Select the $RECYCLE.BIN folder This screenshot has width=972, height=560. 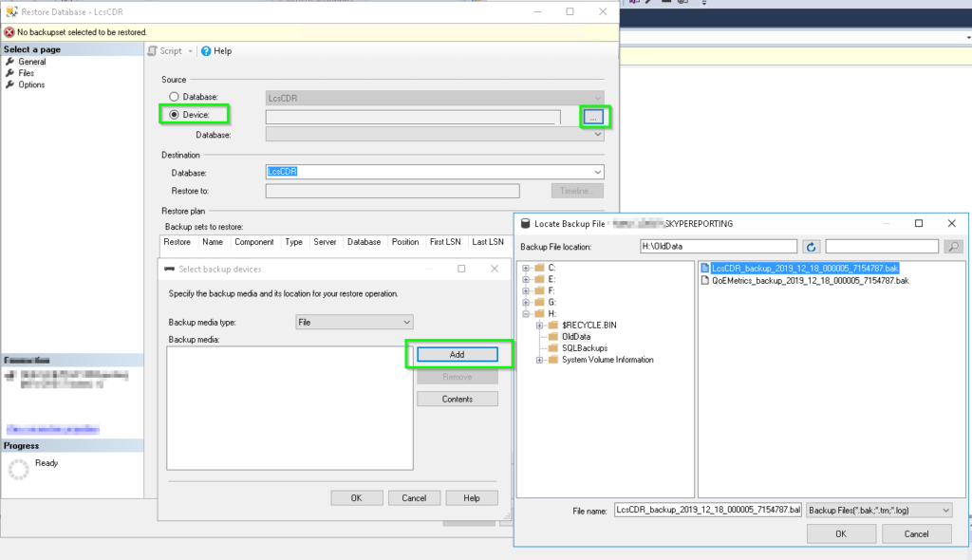click(589, 325)
